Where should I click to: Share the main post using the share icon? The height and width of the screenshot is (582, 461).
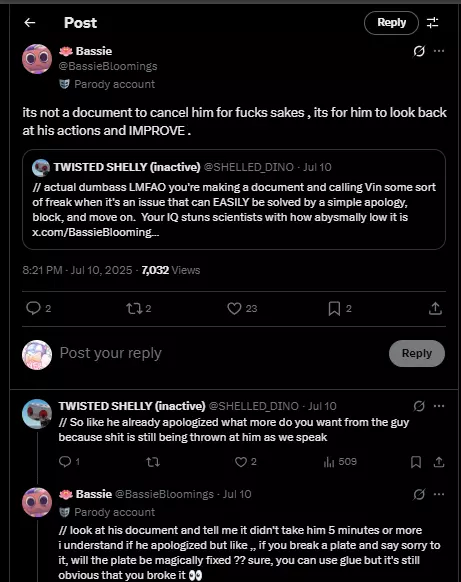[435, 308]
